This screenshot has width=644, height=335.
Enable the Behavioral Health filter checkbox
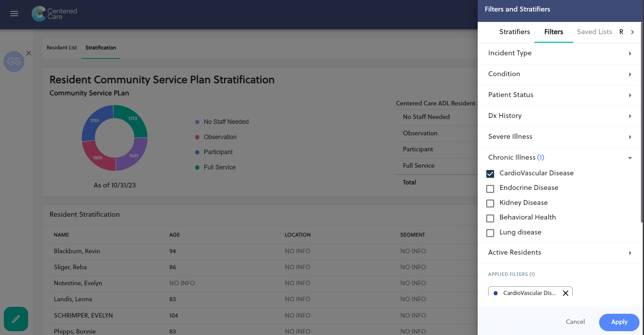(x=490, y=218)
